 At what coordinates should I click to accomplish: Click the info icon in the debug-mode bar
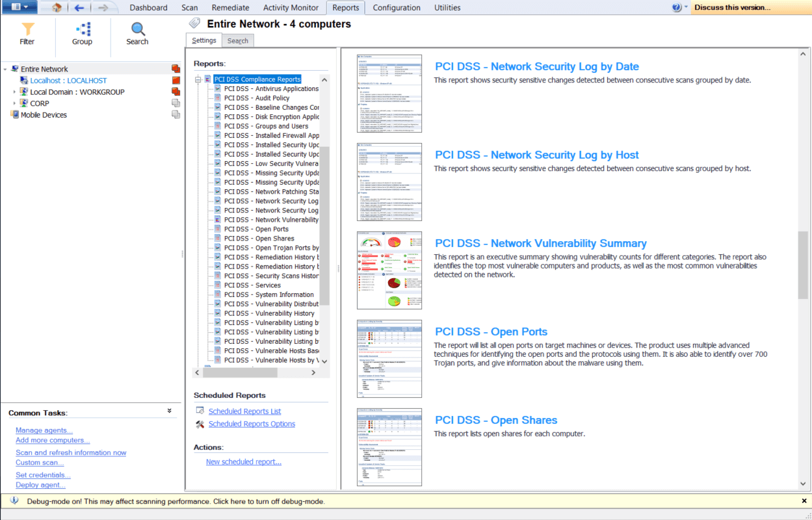click(14, 501)
